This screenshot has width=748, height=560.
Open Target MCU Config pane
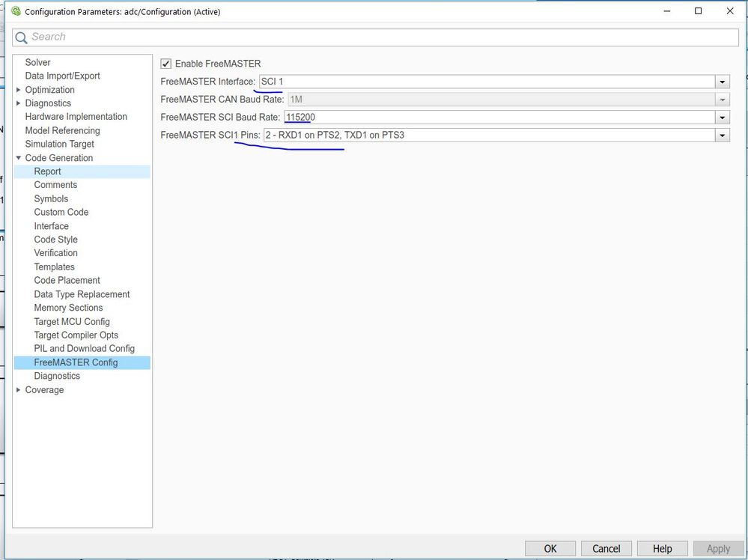[72, 322]
